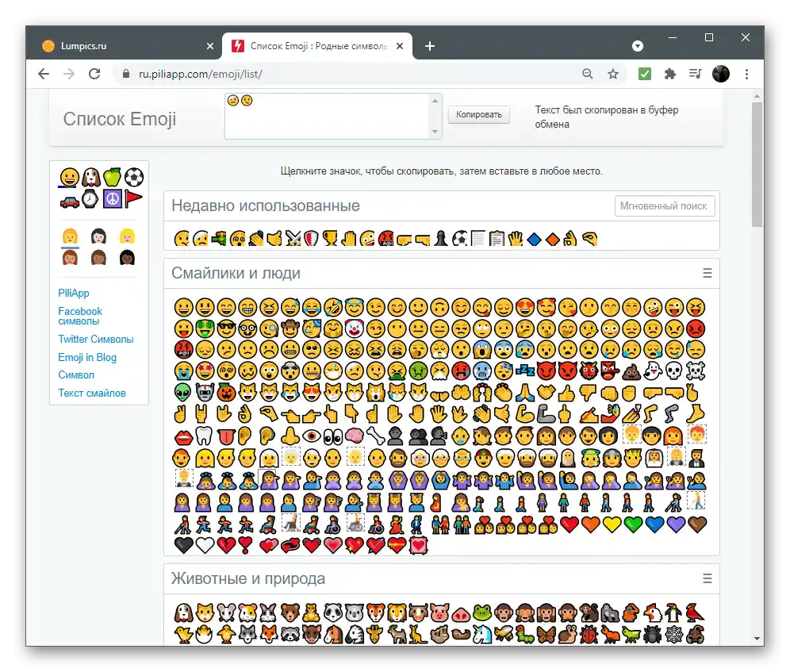
Task: Copy the ladybug emoji
Action: (x=589, y=635)
